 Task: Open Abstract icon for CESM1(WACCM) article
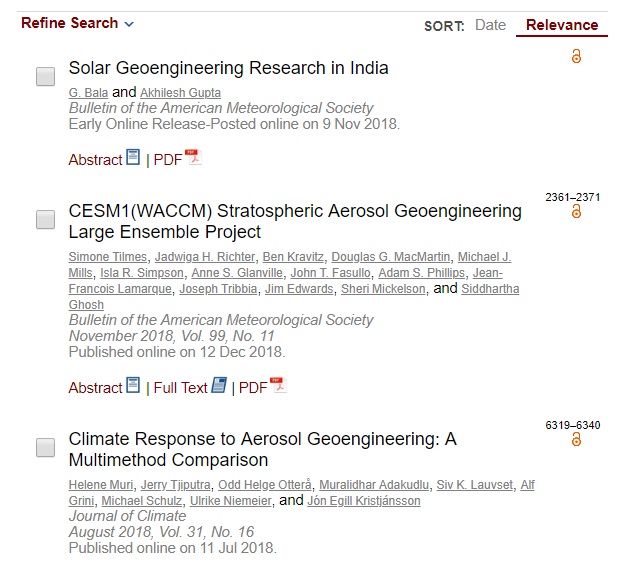pos(133,385)
